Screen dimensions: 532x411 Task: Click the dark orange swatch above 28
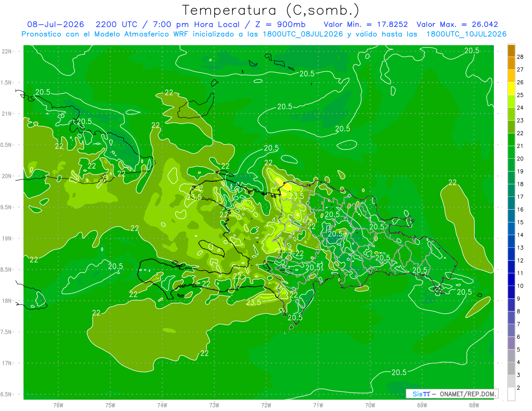tap(511, 51)
